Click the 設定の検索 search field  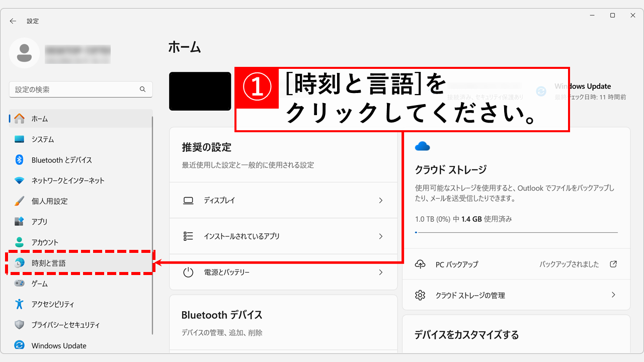coord(80,89)
